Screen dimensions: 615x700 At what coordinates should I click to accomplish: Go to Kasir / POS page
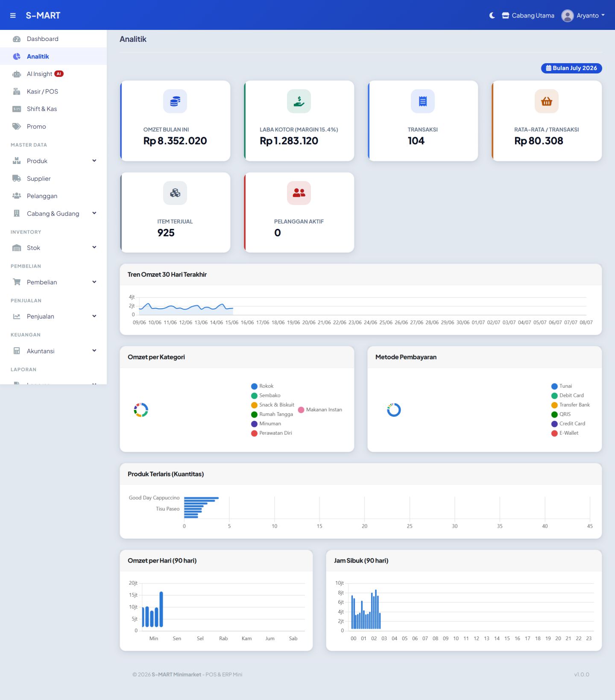point(53,91)
